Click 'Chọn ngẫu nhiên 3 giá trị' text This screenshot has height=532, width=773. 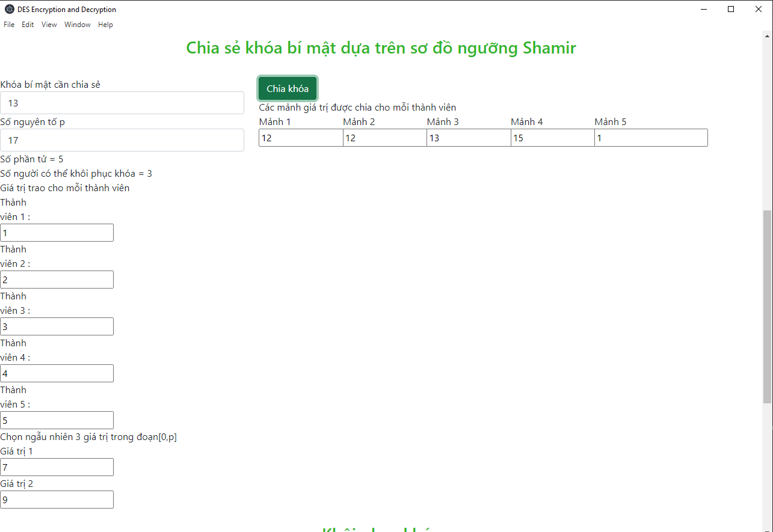coord(88,436)
